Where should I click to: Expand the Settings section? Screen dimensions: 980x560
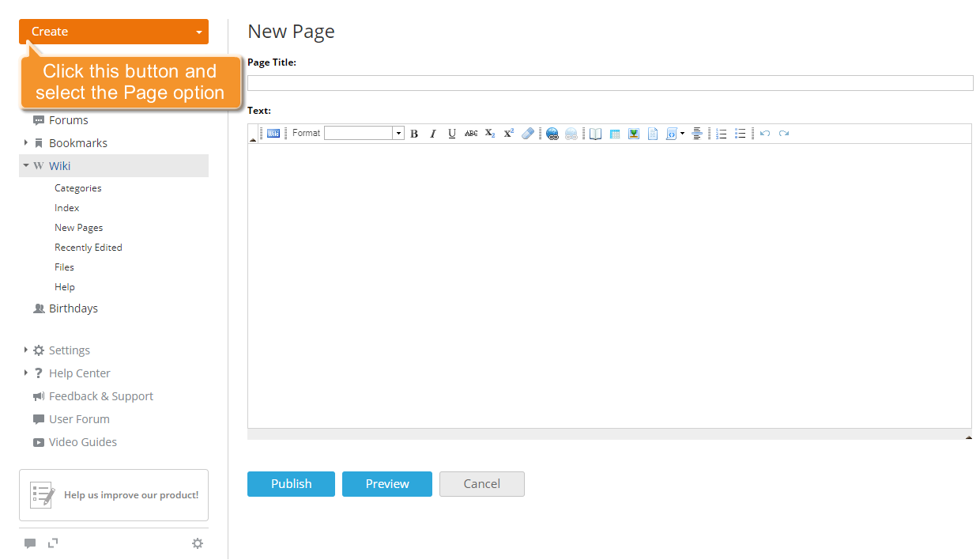[x=26, y=350]
